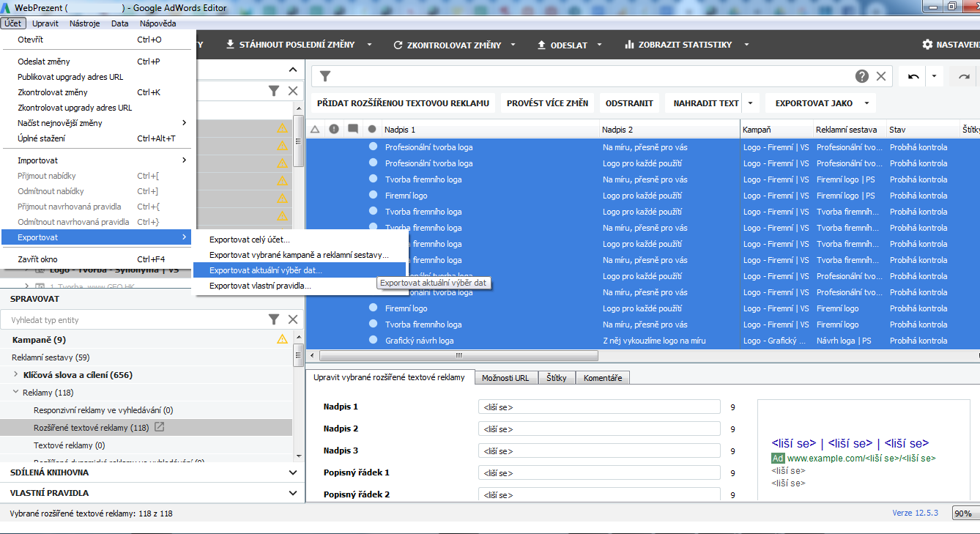Click Zobrazit statistiky toolbar button
The width and height of the screenshot is (980, 534).
[x=678, y=45]
